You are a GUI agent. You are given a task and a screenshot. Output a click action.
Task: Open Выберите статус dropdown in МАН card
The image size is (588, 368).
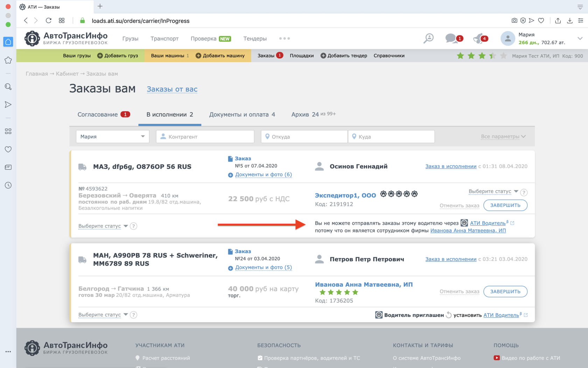click(x=103, y=315)
